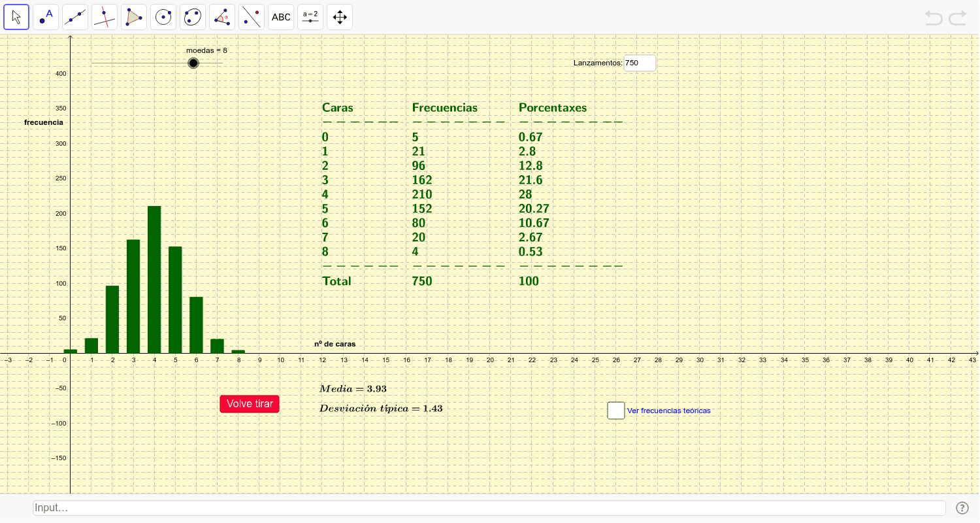Viewport: 980px width, 523px height.
Task: Focus the Lanzamentos input box
Action: pyautogui.click(x=640, y=63)
